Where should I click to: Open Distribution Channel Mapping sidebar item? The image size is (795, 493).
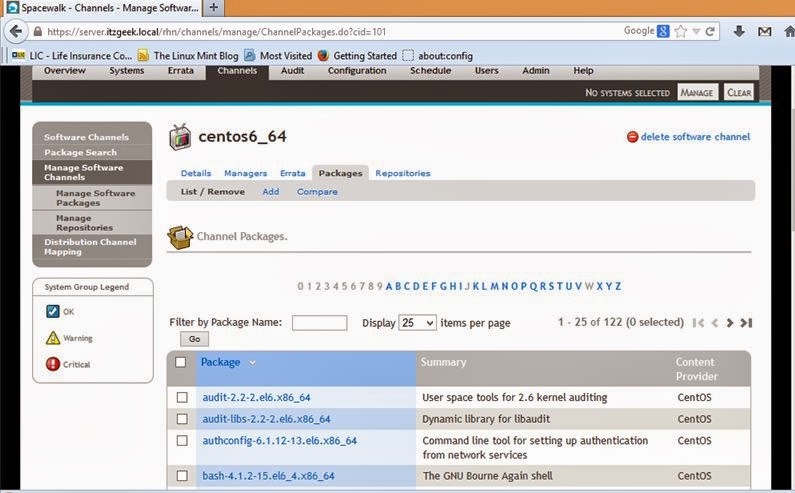pyautogui.click(x=92, y=247)
